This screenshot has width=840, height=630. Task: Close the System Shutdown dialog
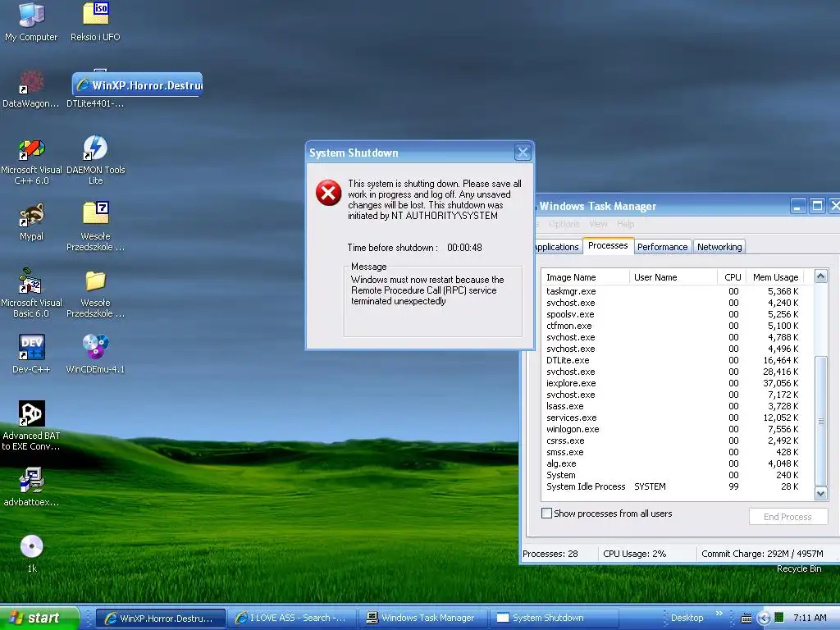click(523, 153)
